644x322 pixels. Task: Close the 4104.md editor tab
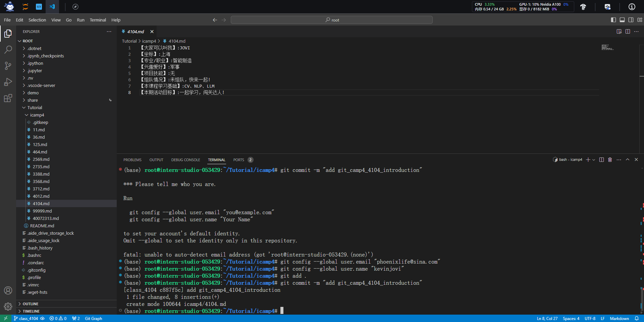tap(152, 32)
